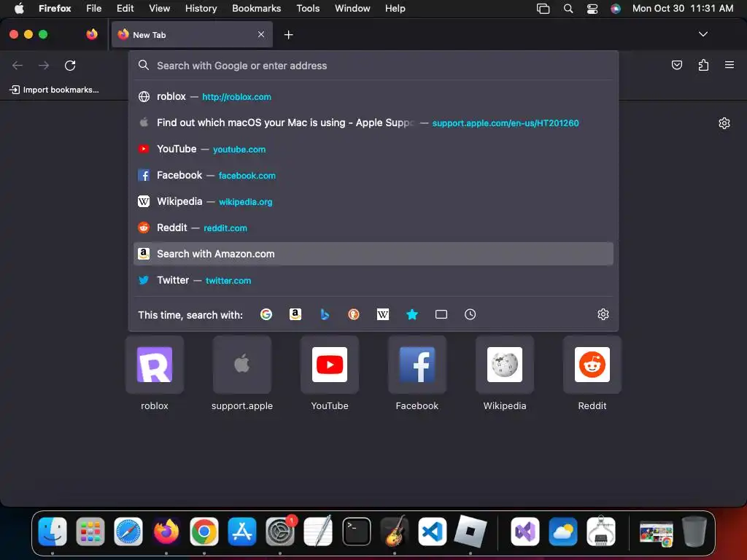The width and height of the screenshot is (747, 560).
Task: Open System Settings from the Dock
Action: point(280,532)
